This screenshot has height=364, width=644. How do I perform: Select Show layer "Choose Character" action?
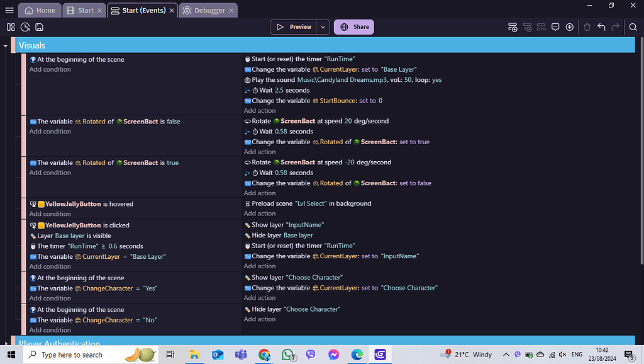(294, 278)
